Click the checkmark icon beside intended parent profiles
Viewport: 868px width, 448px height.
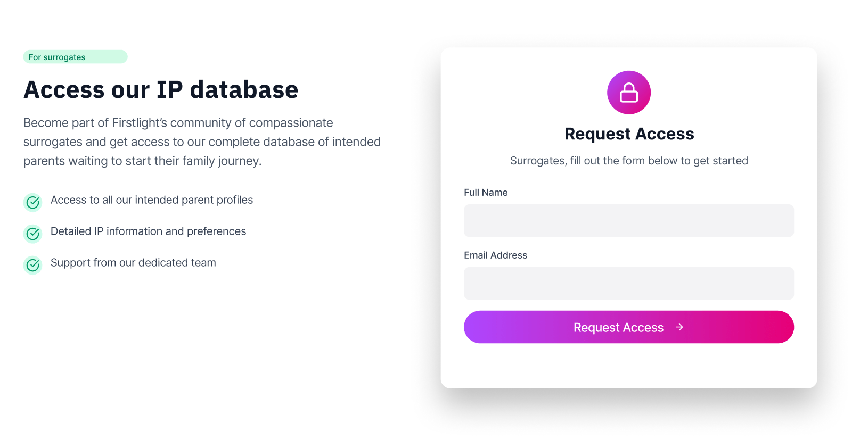[x=33, y=202]
